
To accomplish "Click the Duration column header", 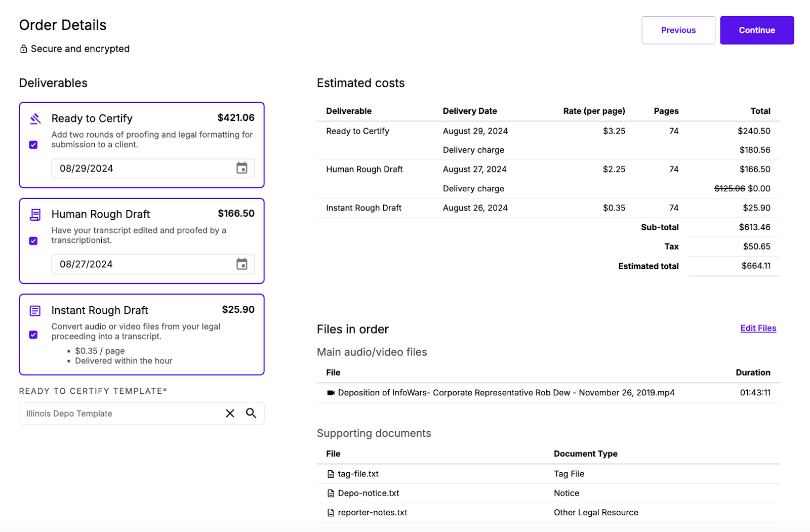I will tap(753, 373).
